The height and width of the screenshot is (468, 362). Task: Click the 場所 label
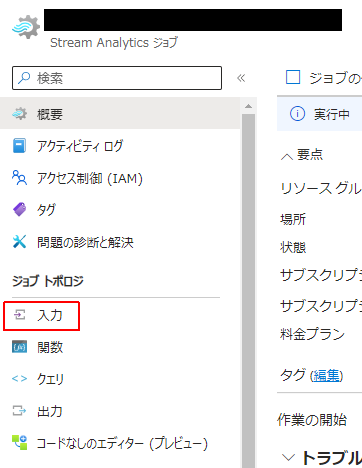[293, 219]
